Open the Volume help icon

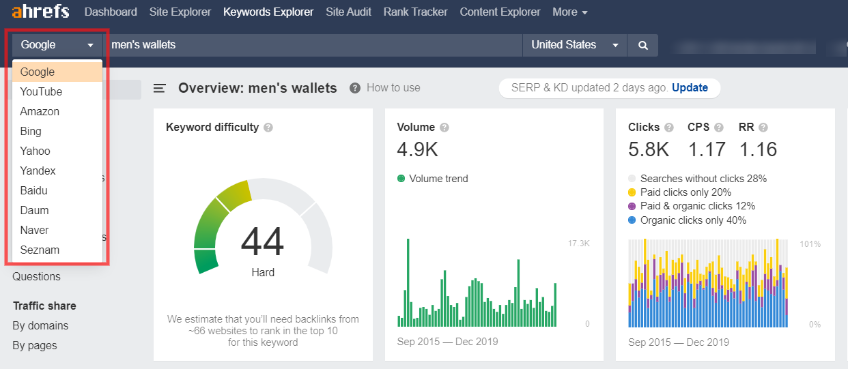445,128
